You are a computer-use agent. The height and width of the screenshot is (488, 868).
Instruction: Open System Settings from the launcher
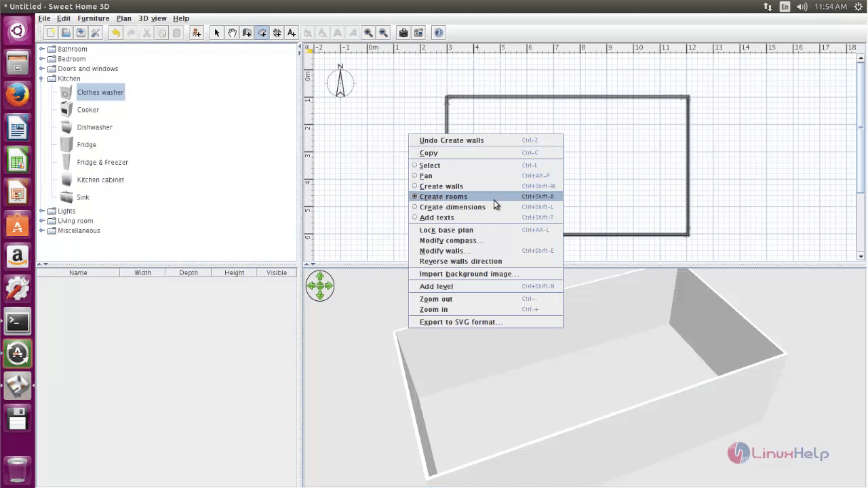(18, 289)
